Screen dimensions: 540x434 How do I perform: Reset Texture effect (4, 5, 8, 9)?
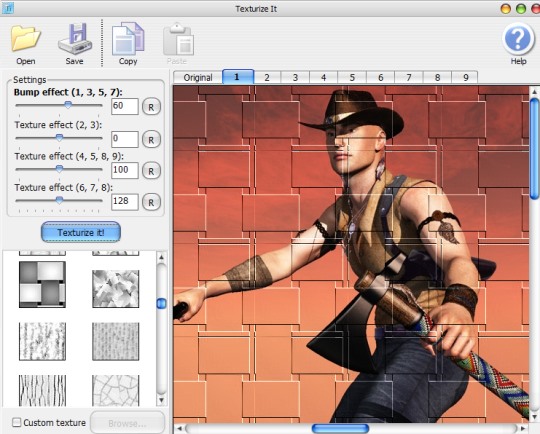151,171
